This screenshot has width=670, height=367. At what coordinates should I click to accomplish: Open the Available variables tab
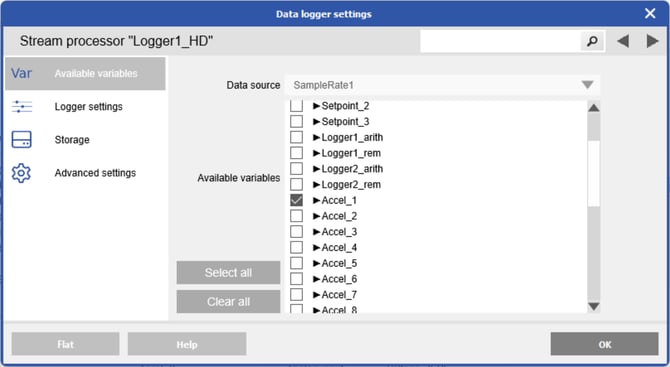(x=85, y=73)
